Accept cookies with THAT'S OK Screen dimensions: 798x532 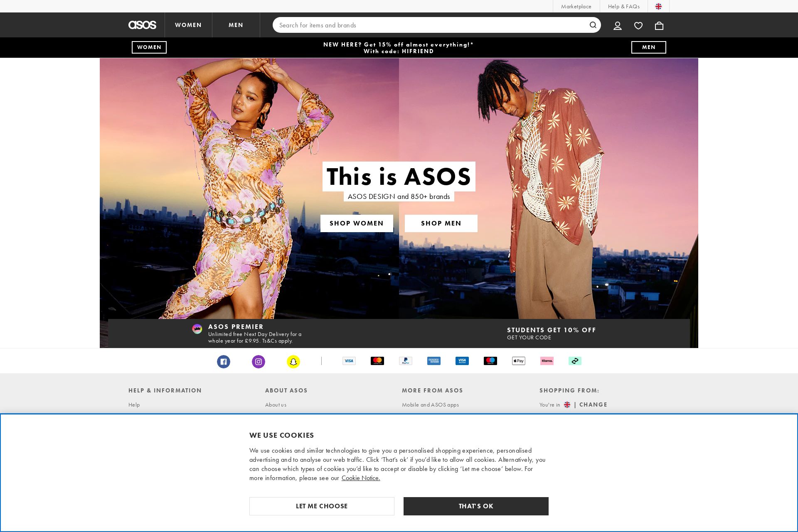coord(476,506)
